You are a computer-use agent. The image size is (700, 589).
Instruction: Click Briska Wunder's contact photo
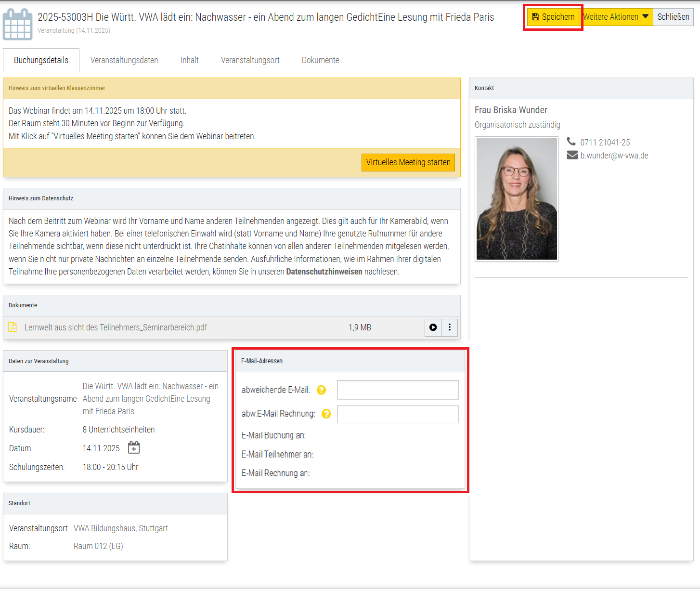coord(517,199)
